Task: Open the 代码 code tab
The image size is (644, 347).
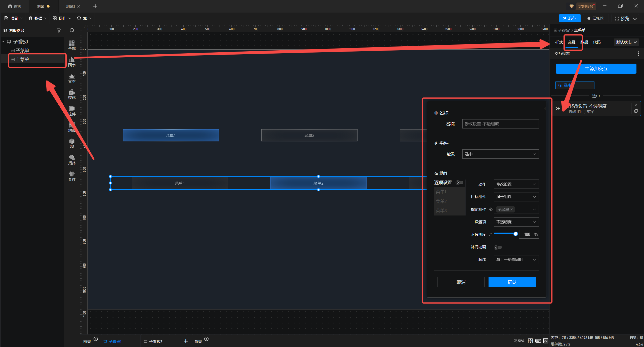Action: 596,42
